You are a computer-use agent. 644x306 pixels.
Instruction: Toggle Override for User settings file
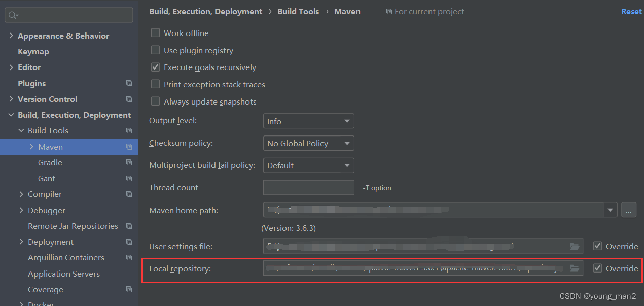(598, 246)
